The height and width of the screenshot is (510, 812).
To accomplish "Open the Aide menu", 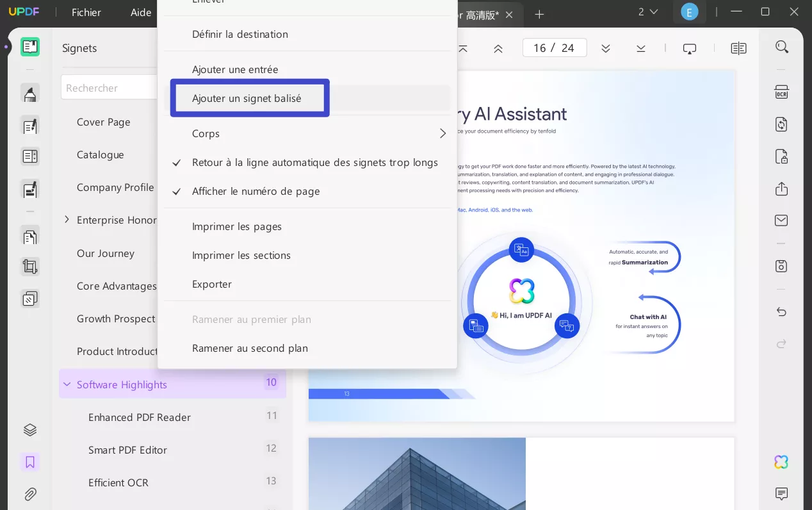I will click(x=141, y=12).
